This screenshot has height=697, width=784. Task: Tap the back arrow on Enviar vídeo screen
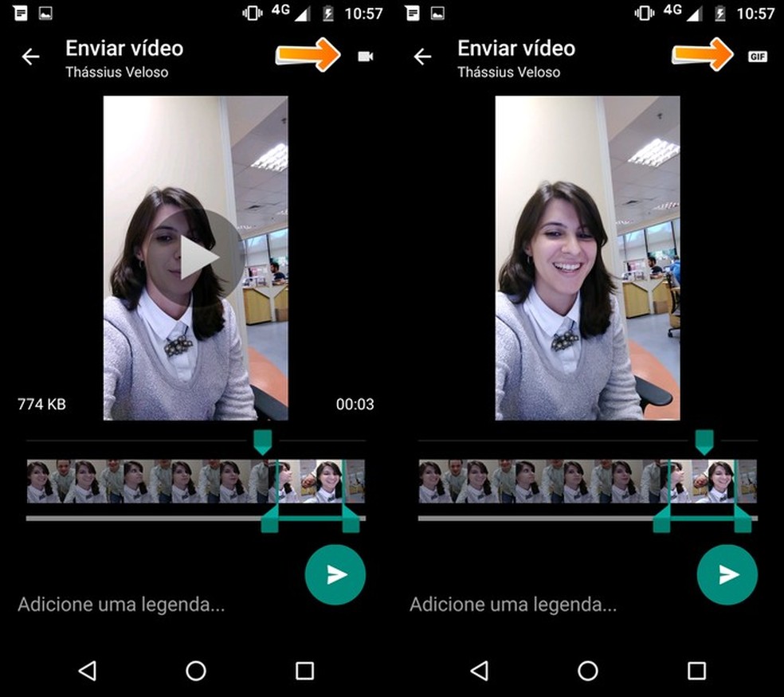click(29, 57)
